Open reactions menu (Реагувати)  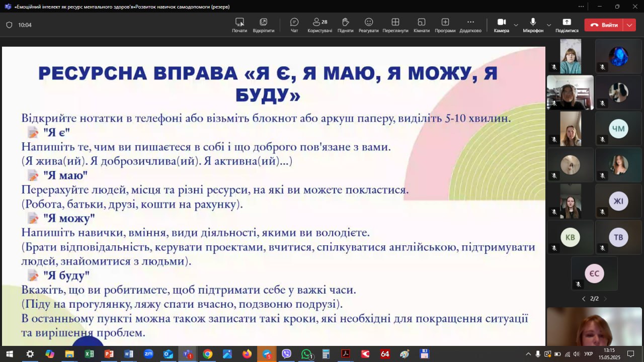[368, 25]
